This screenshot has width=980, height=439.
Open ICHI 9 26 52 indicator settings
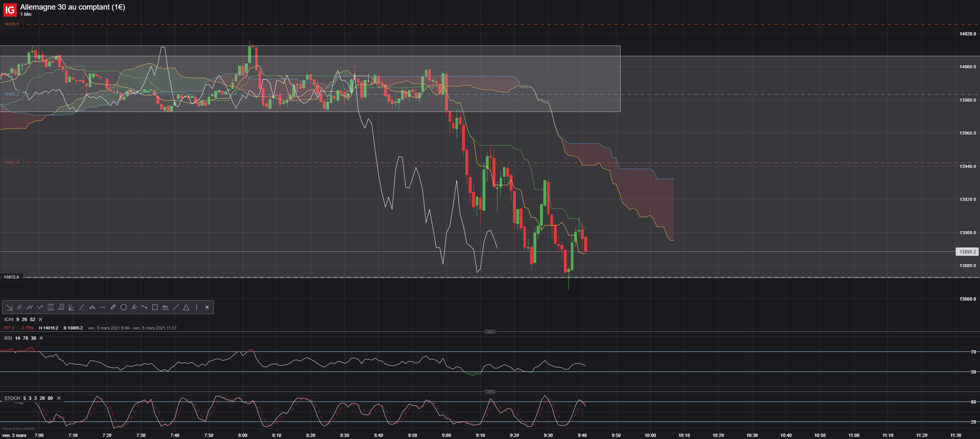20,319
